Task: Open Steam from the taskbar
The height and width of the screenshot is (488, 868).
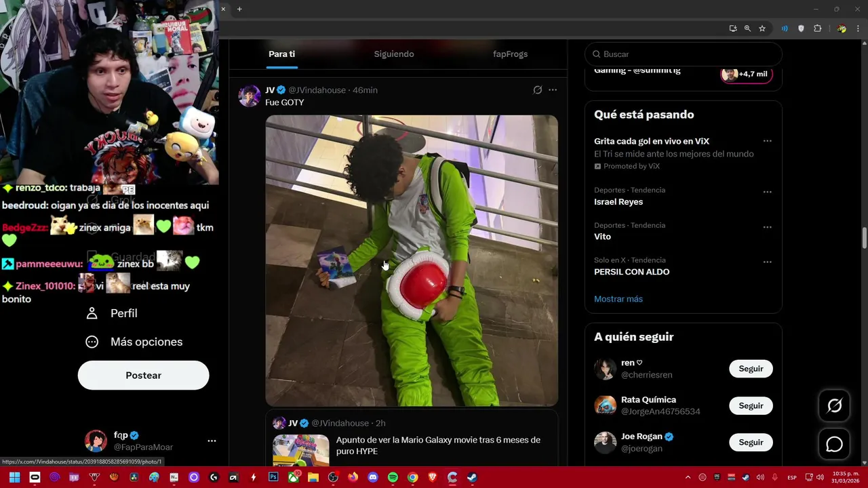Action: coord(472,477)
